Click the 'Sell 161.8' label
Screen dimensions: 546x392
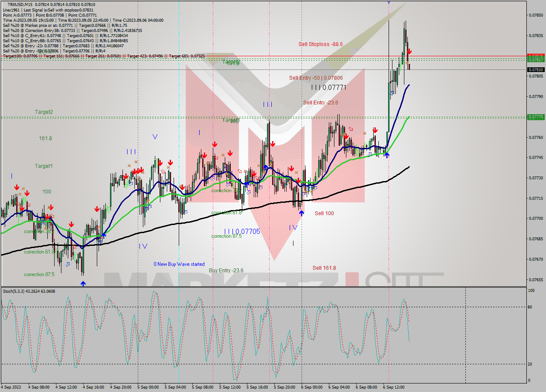[x=324, y=268]
